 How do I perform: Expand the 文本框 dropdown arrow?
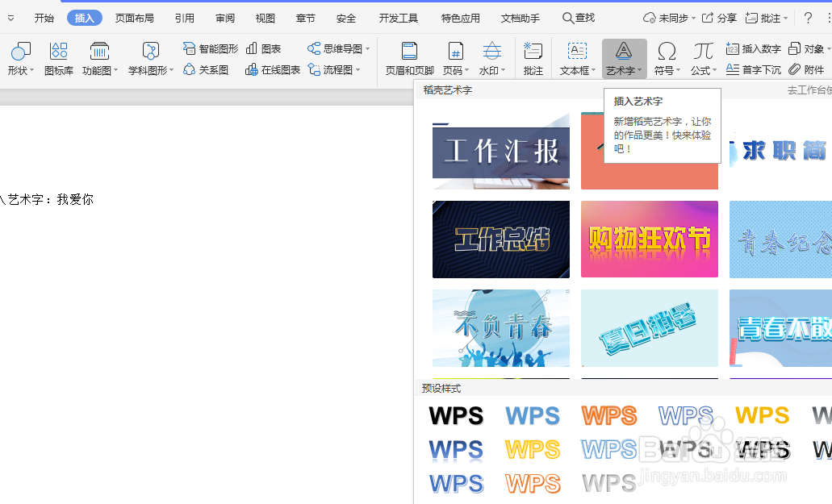tap(594, 70)
